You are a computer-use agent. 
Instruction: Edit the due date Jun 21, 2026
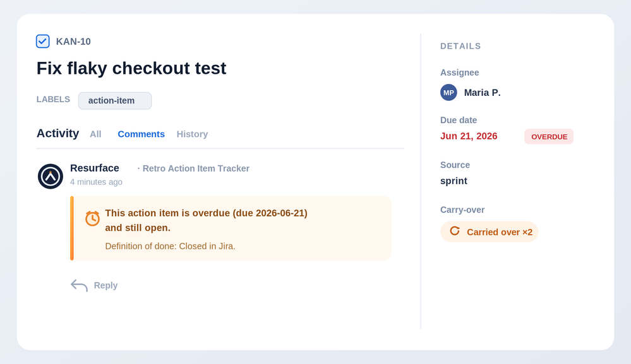point(469,136)
